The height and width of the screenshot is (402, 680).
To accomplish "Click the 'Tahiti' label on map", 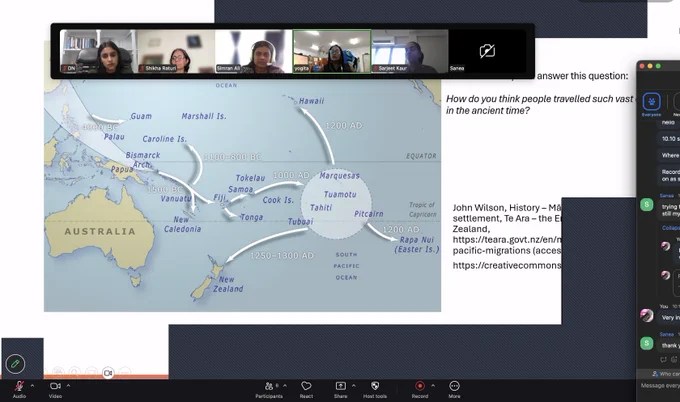I will 321,208.
